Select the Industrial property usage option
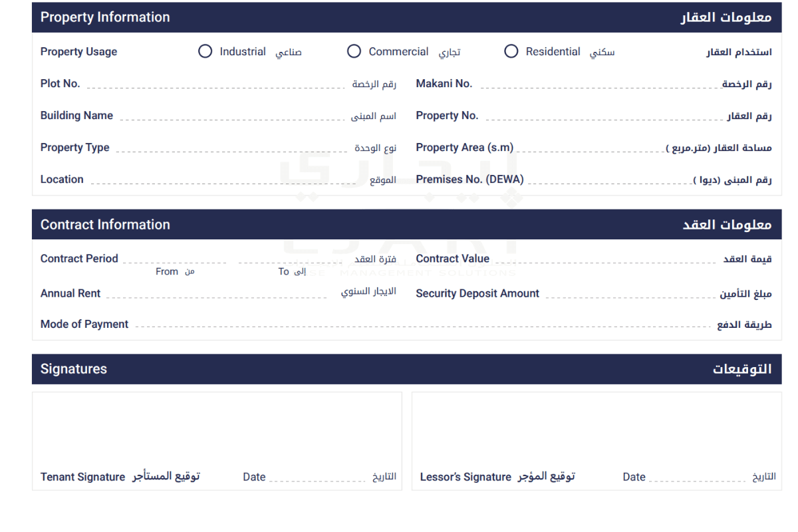 205,51
